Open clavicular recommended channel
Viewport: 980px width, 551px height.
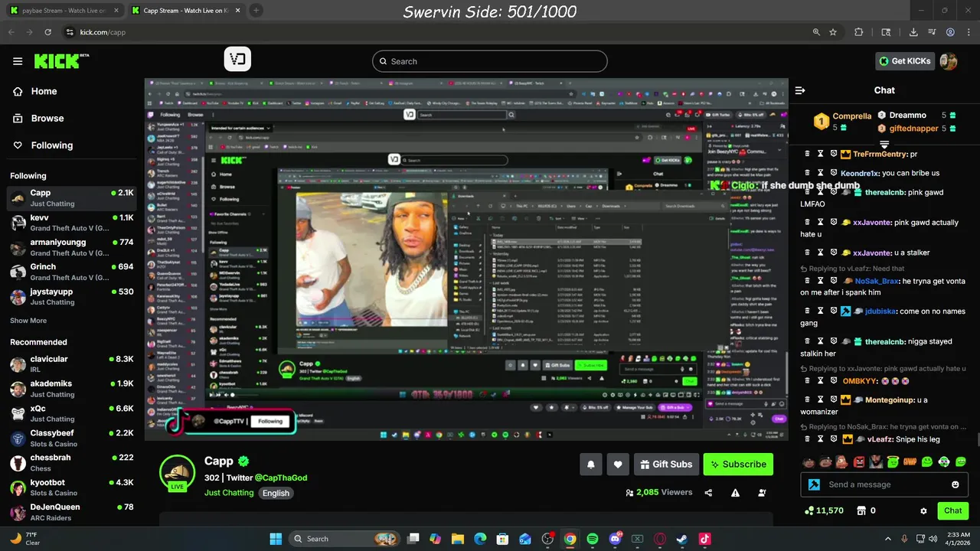72,364
